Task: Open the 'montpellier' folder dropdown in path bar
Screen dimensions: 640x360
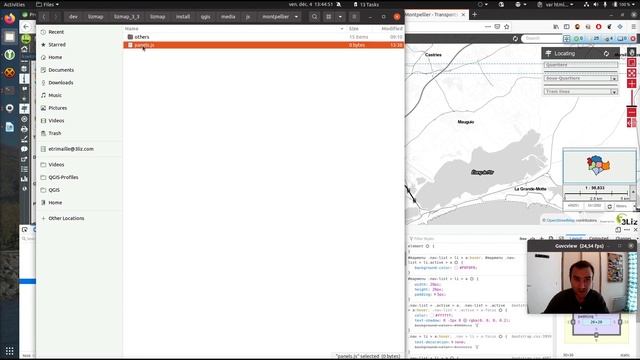Action: (x=296, y=17)
